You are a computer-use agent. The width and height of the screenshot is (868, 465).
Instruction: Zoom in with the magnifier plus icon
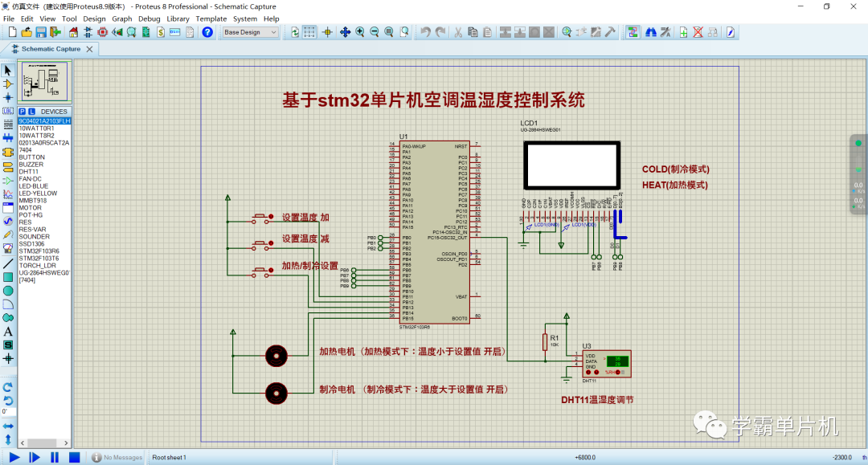(360, 33)
